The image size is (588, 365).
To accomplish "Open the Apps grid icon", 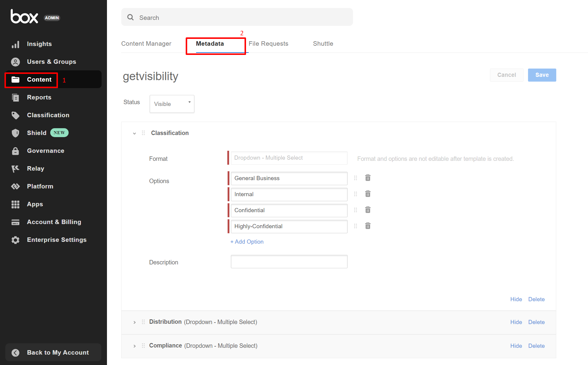I will 15,204.
